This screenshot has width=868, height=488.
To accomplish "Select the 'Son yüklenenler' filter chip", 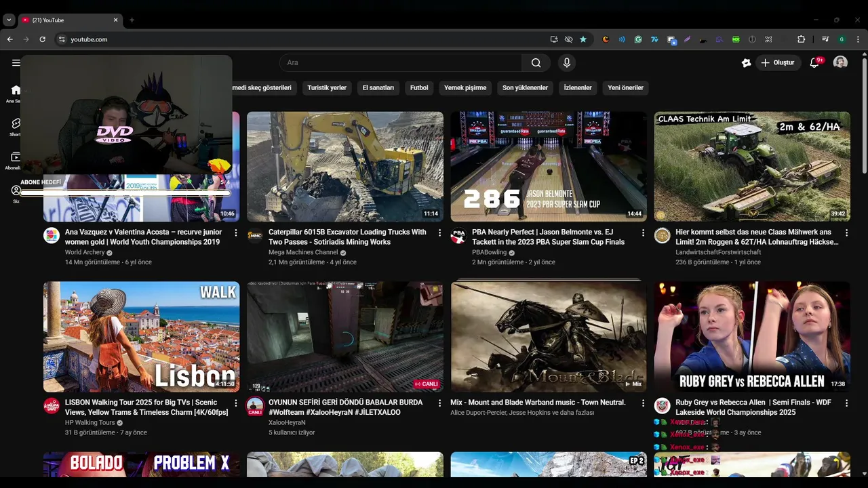I will click(x=525, y=87).
